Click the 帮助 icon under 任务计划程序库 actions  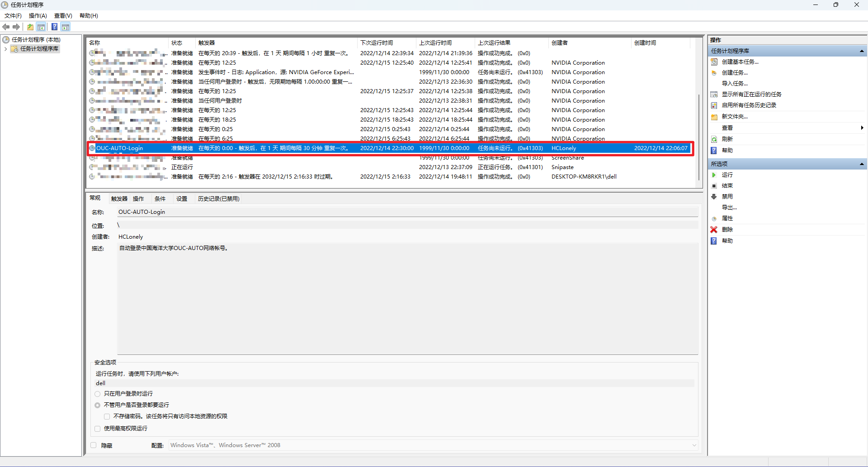(x=714, y=151)
